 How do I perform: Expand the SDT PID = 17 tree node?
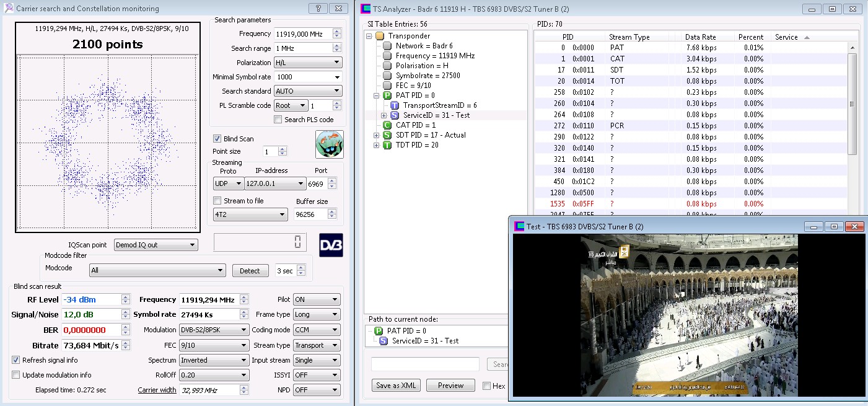[377, 135]
